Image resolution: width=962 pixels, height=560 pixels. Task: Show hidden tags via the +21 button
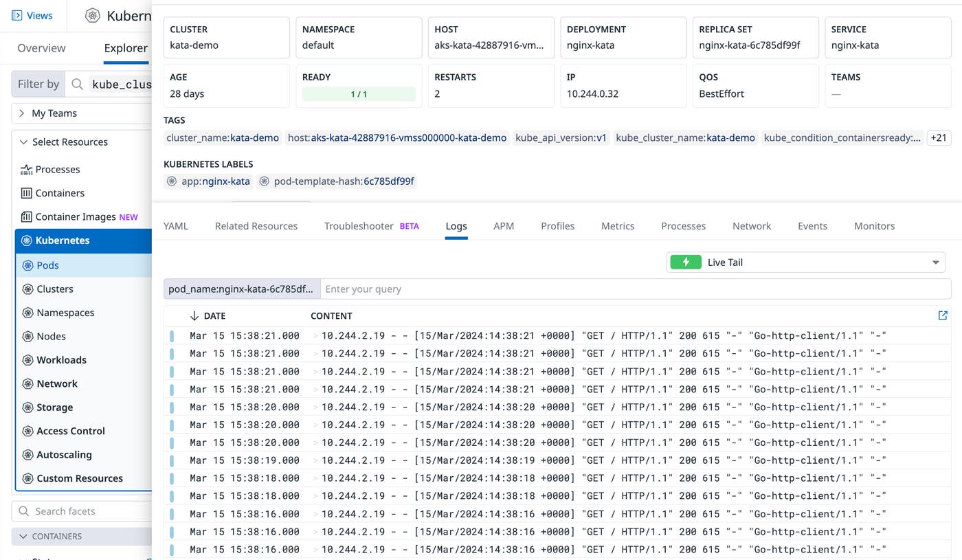939,137
